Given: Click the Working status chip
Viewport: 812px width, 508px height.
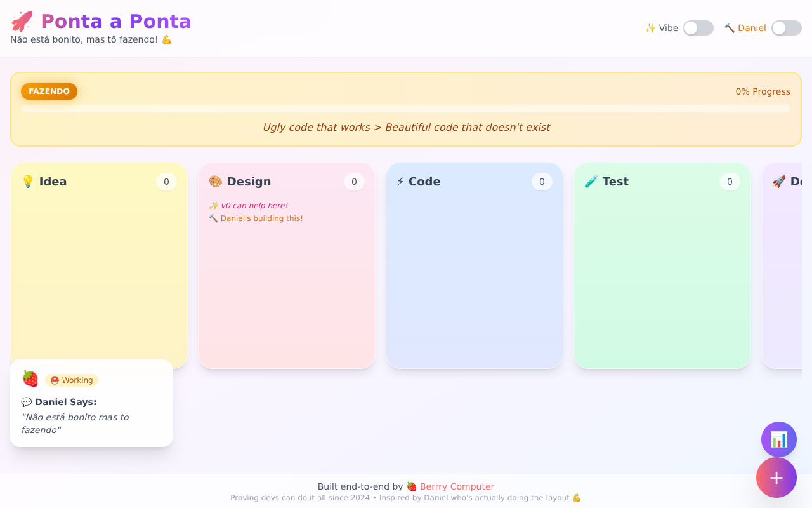Looking at the screenshot, I should (72, 380).
